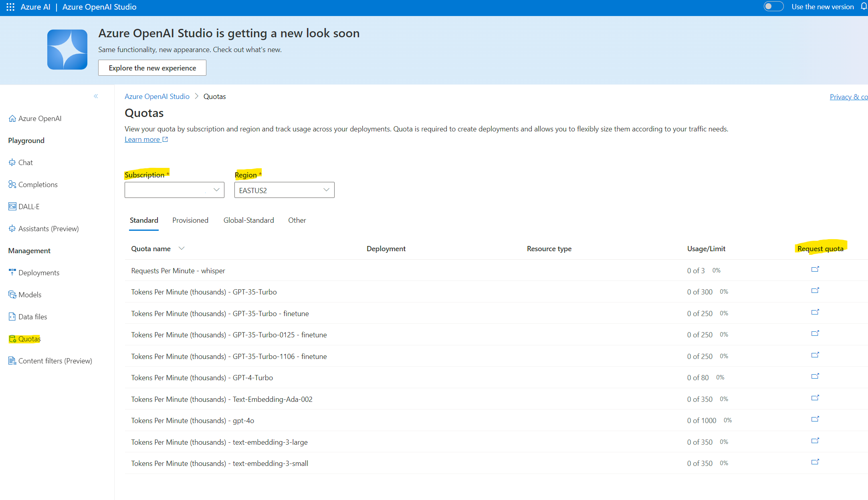Open Quotas in sidebar

(x=25, y=339)
